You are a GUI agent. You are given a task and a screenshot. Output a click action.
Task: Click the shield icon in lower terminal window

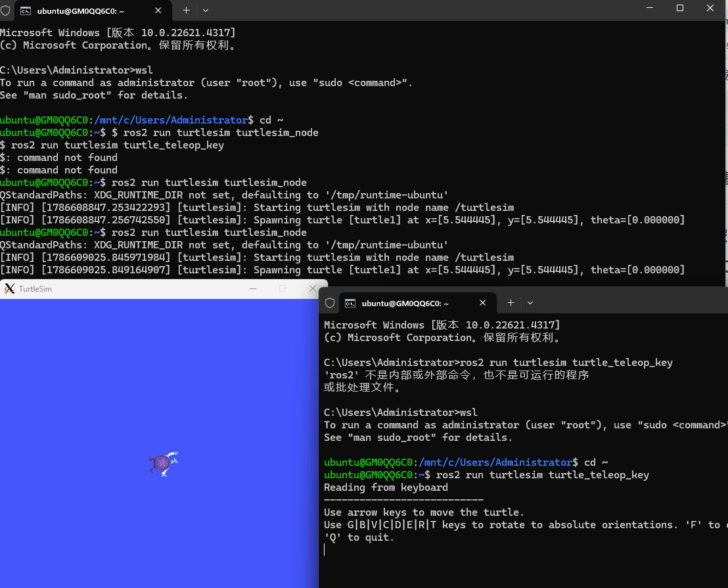coord(330,303)
